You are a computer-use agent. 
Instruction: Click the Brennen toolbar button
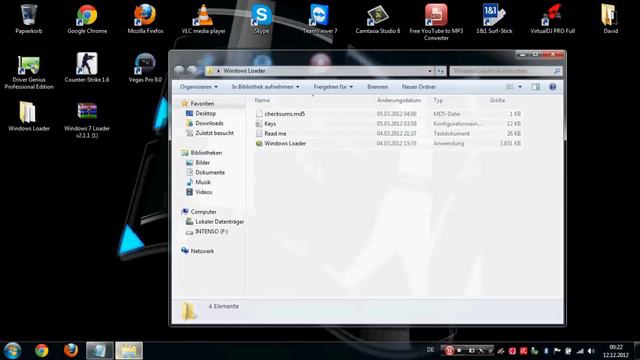pos(378,87)
